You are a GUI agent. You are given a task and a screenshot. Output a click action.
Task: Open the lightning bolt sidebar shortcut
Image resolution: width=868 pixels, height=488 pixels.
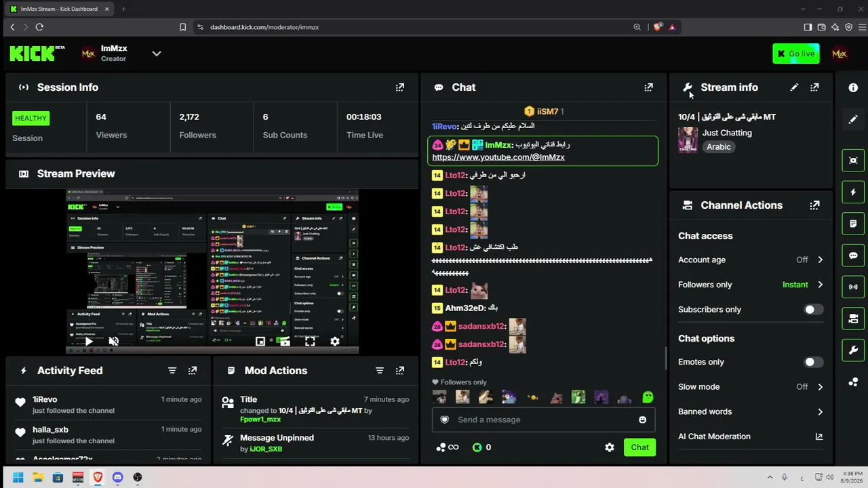853,192
